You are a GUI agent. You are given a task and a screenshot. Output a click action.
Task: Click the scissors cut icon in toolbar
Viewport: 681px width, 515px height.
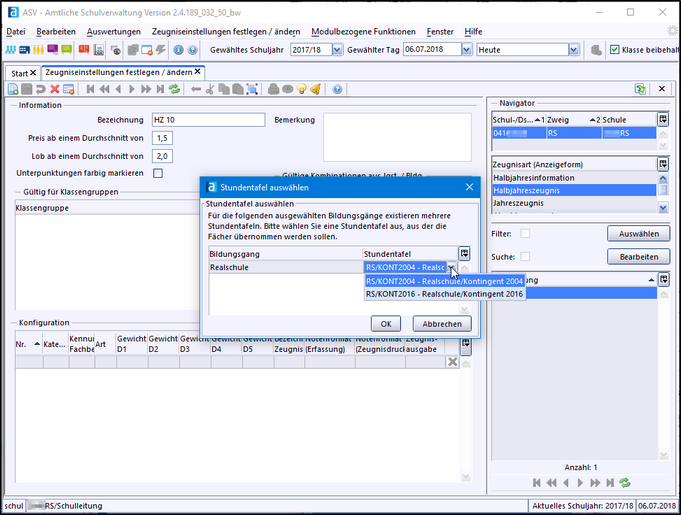point(211,89)
